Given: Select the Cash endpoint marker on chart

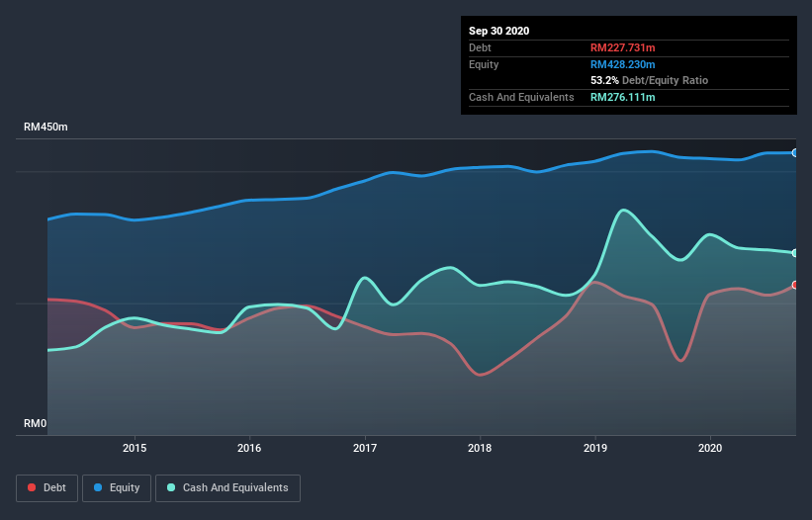Looking at the screenshot, I should (x=795, y=253).
